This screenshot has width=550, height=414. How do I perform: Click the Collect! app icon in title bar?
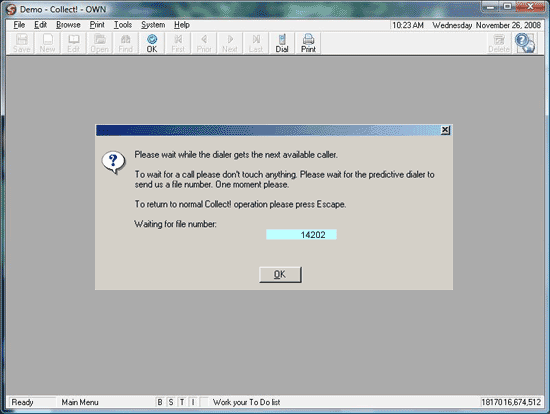click(x=11, y=9)
